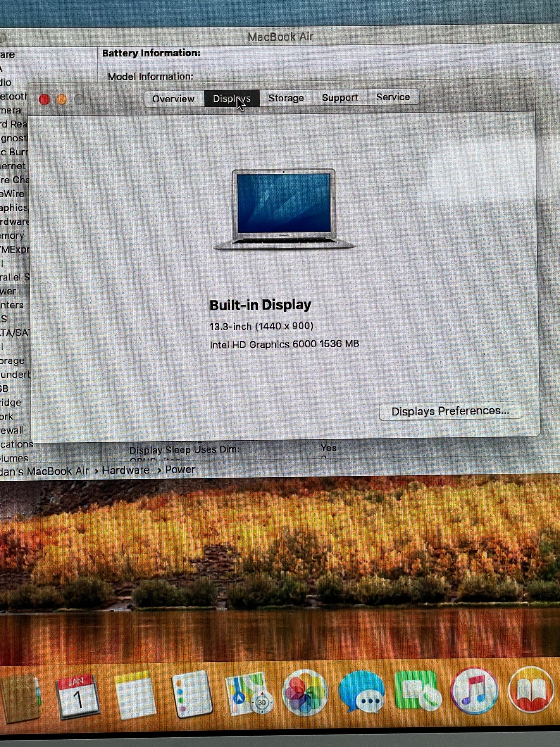Open the iBooks app in the Dock
Viewport: 560px width, 747px height.
click(531, 690)
